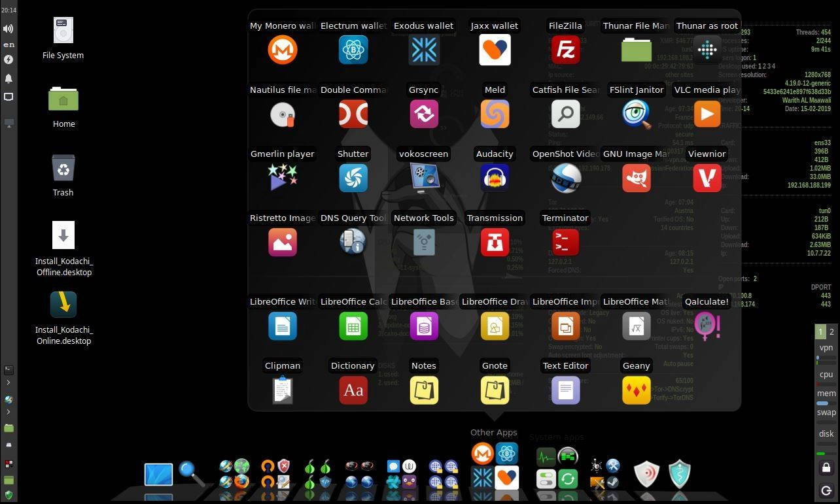Launch My Monero wallet app
The width and height of the screenshot is (840, 504).
coord(283,50)
